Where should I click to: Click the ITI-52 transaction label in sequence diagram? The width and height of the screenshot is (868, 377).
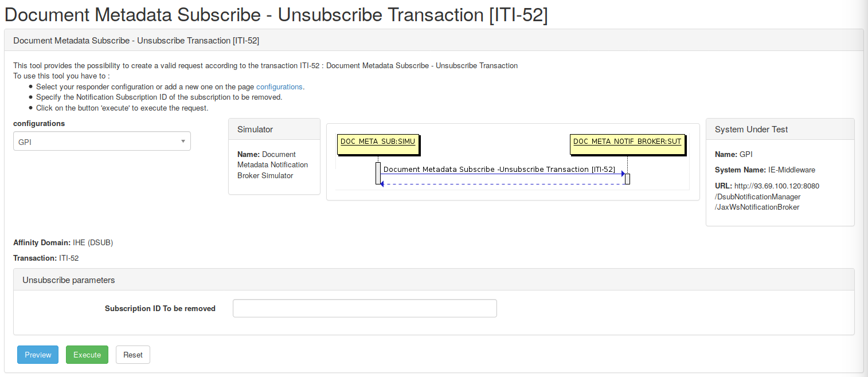click(x=499, y=170)
